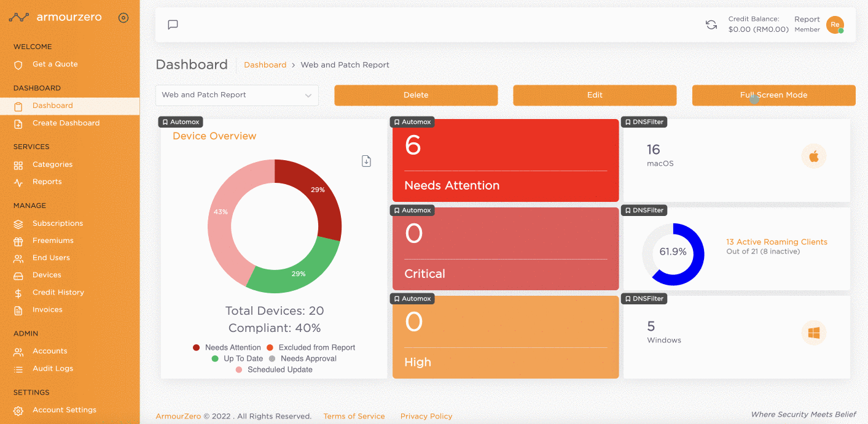Enter Full Screen Mode
The width and height of the screenshot is (868, 424).
[773, 95]
